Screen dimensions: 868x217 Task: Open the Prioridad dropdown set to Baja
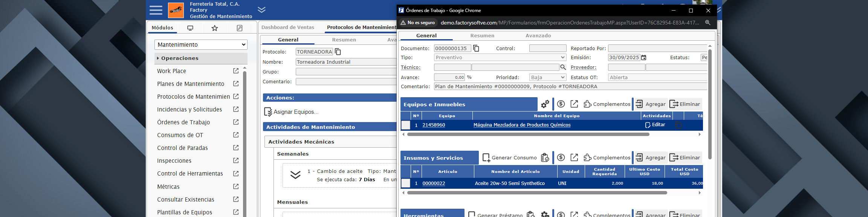pos(548,77)
